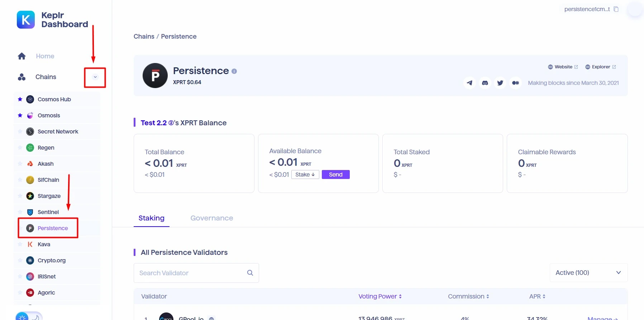Screen dimensions: 644x320
Task: Click Chains breadcrumb link
Action: [x=144, y=37]
